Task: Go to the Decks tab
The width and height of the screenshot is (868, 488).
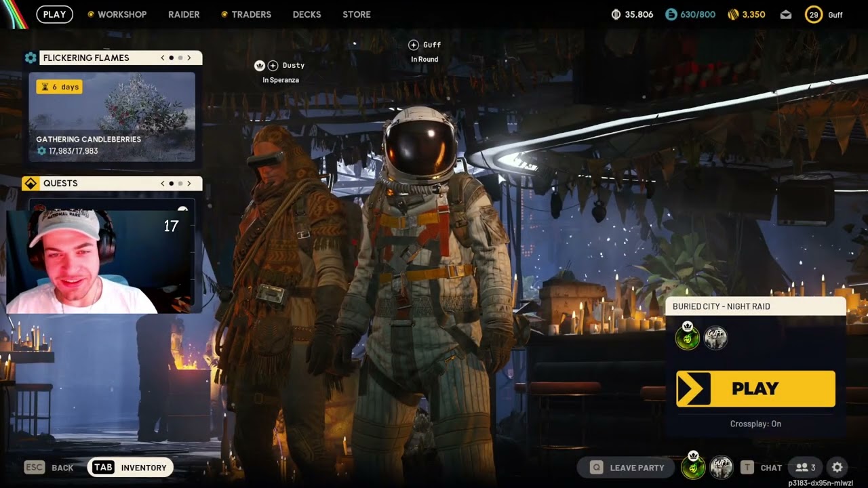Action: 307,14
